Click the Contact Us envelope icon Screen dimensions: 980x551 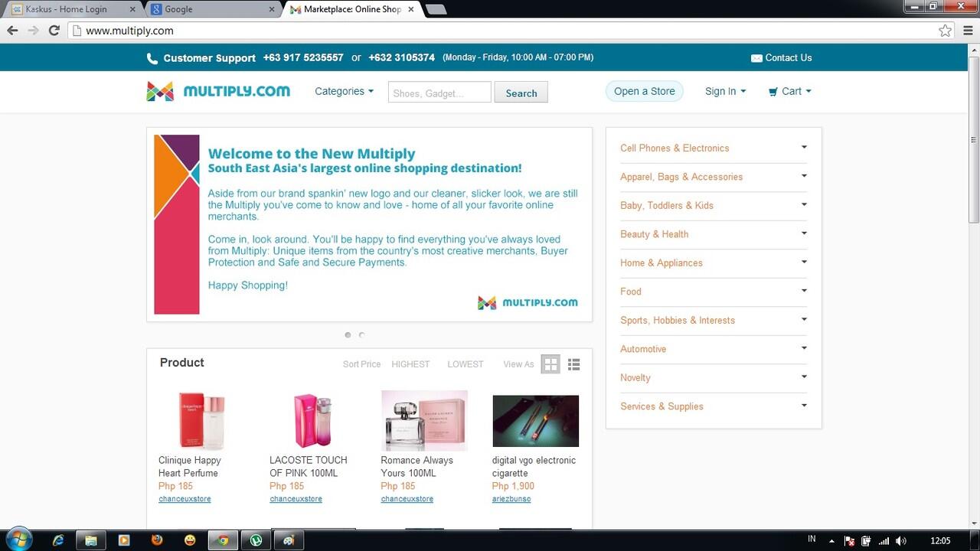756,58
